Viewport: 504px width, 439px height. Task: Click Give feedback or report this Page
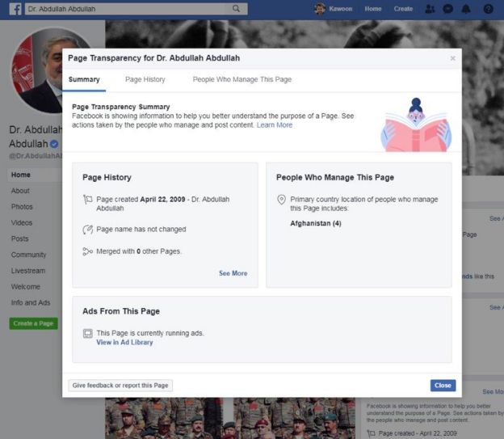[x=120, y=386]
